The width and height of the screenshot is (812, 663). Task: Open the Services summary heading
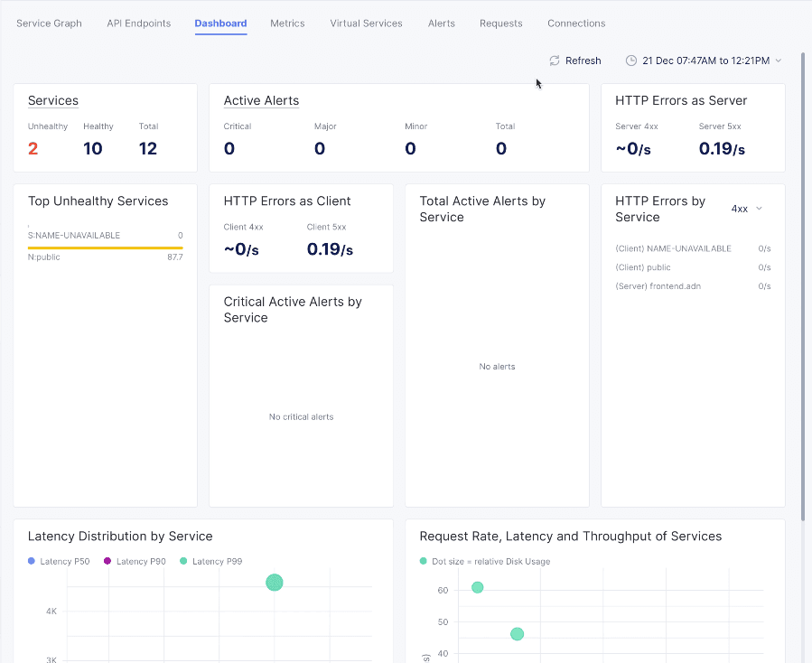(x=52, y=100)
